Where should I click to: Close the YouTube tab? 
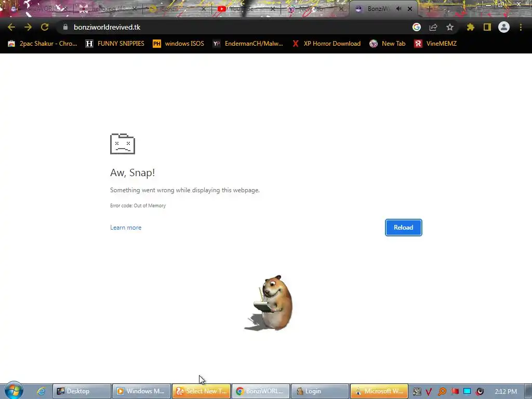(272, 9)
